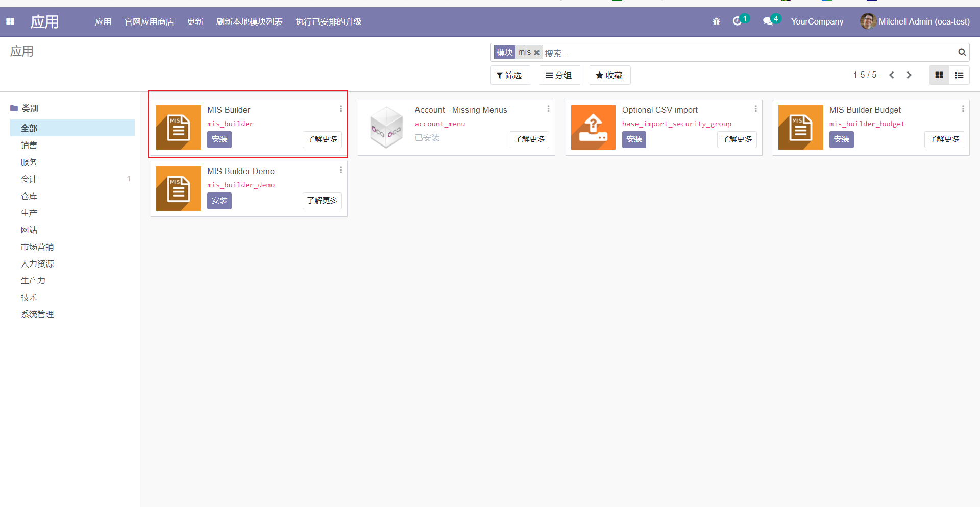
Task: Open the conversations chat bubble icon
Action: (x=767, y=21)
